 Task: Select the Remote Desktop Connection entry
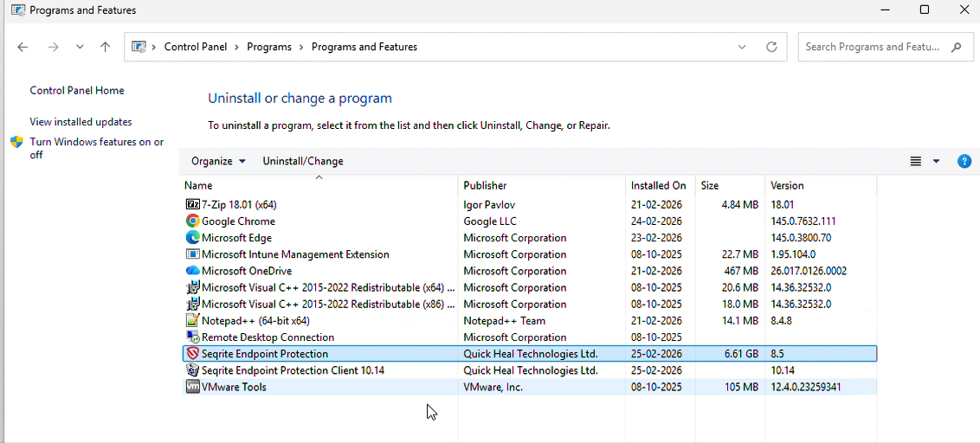(x=529, y=337)
